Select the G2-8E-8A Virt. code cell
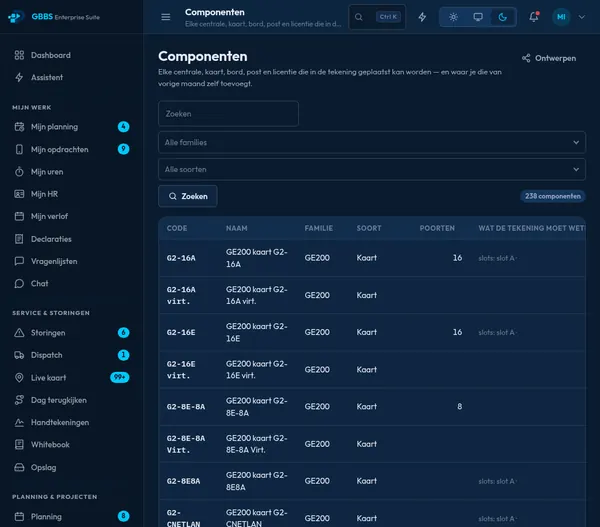Image resolution: width=600 pixels, height=527 pixels. click(x=186, y=444)
